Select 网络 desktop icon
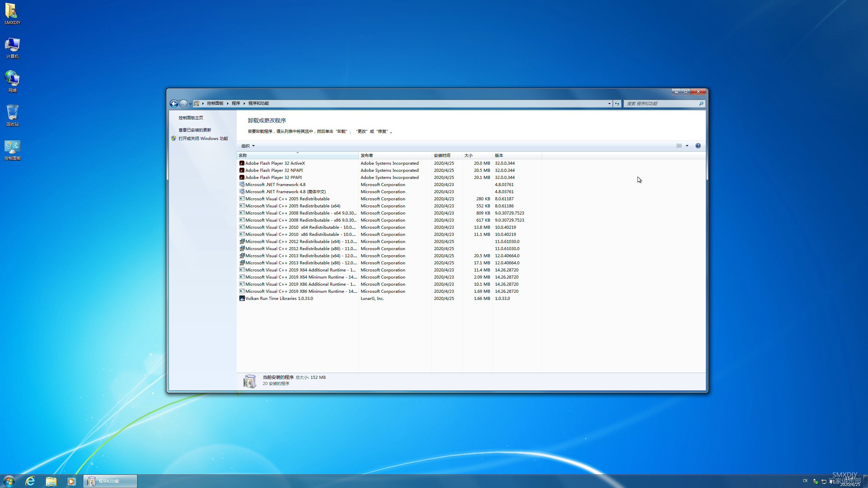The width and height of the screenshot is (868, 488). tap(13, 82)
